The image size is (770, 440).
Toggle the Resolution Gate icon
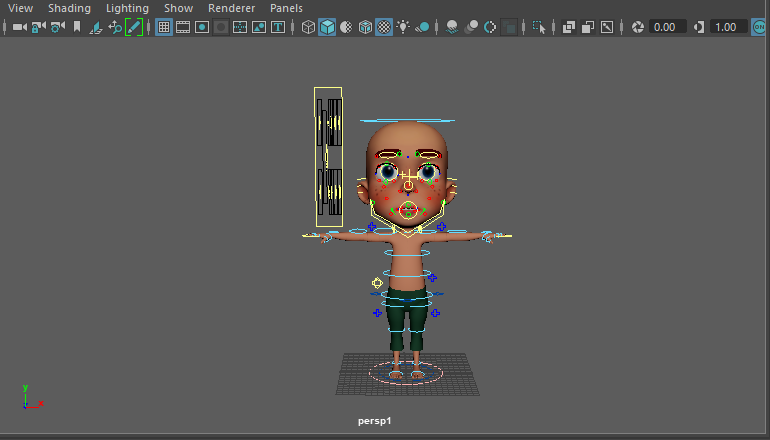point(202,27)
